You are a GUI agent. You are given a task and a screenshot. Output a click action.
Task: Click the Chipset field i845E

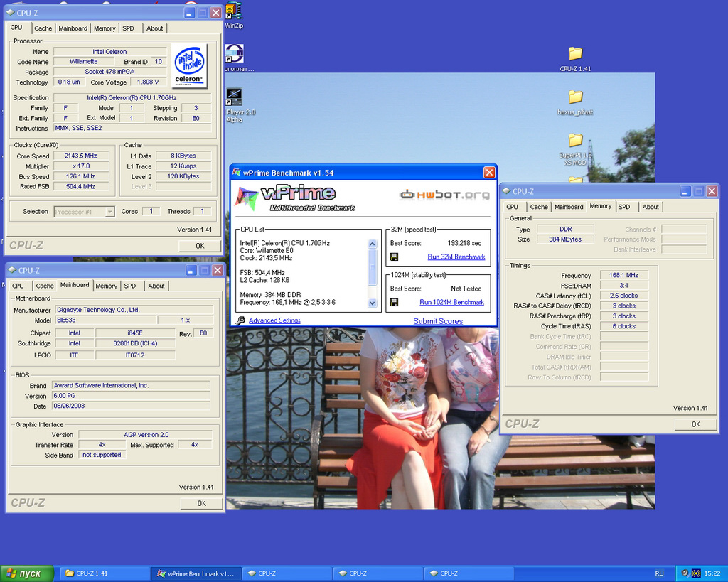pos(135,333)
